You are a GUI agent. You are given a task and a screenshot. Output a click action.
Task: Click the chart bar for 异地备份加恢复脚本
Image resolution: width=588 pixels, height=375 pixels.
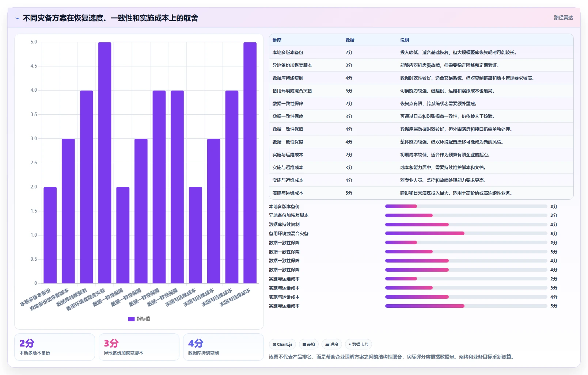point(68,211)
